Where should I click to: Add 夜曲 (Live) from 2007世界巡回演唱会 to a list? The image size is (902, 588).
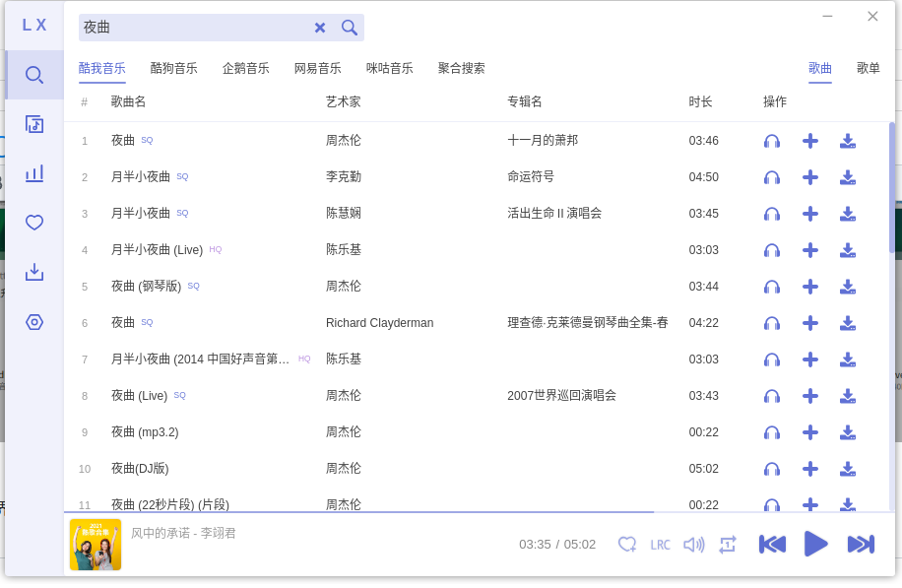pyautogui.click(x=810, y=396)
